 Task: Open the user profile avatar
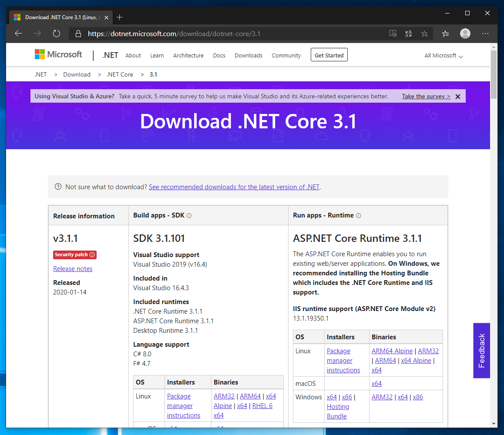[465, 33]
